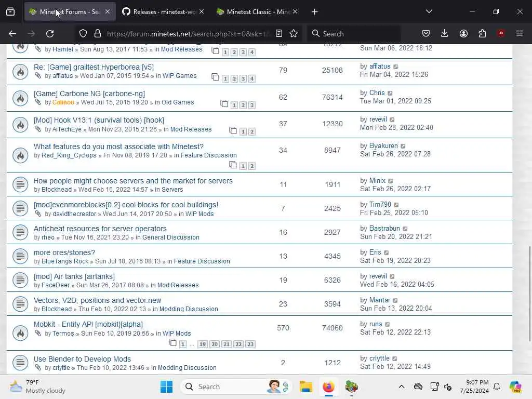The image size is (532, 399).
Task: Expand the list all tabs dropdown
Action: [x=429, y=11]
